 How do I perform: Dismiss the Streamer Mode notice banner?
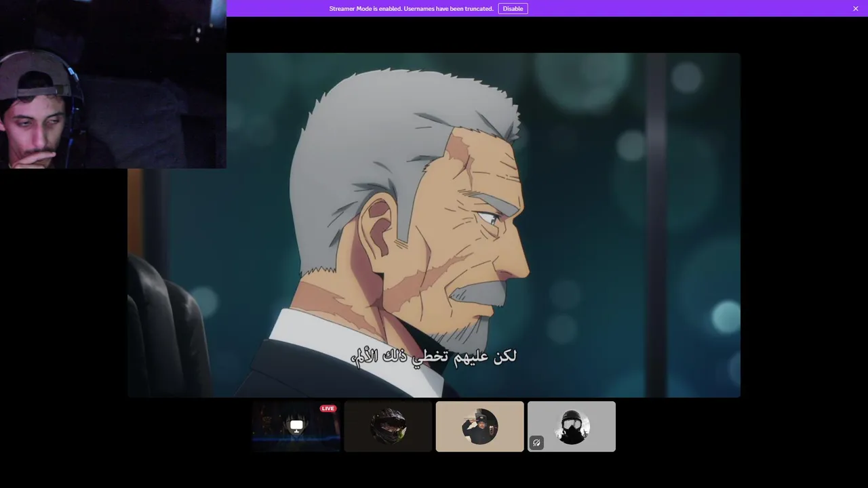pyautogui.click(x=856, y=9)
